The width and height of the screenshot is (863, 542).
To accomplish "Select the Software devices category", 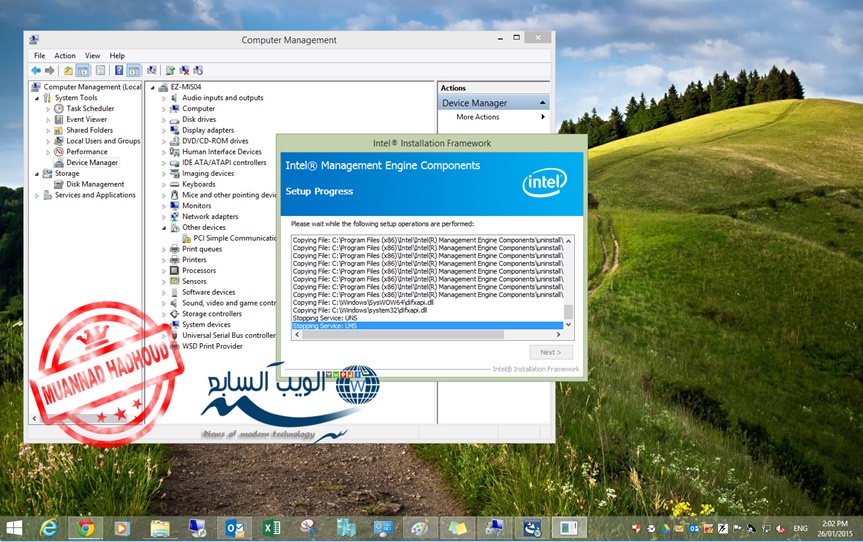I will click(209, 292).
